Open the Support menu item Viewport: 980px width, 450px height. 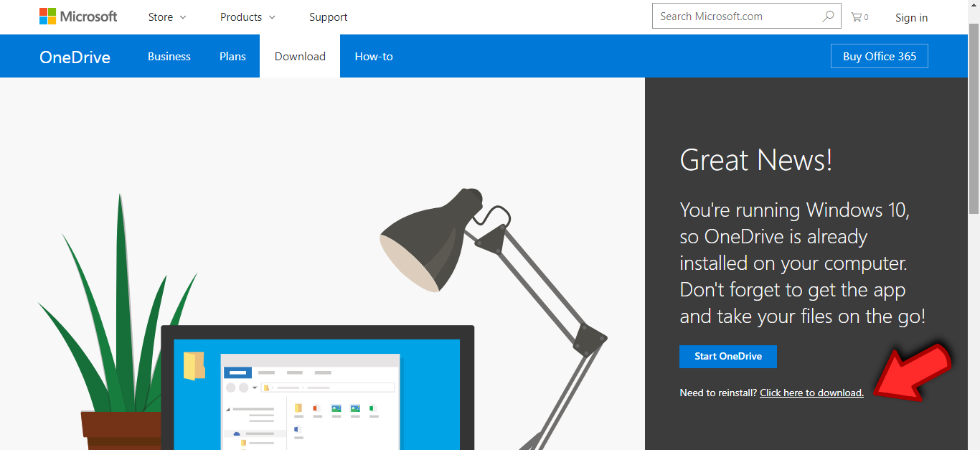tap(329, 17)
